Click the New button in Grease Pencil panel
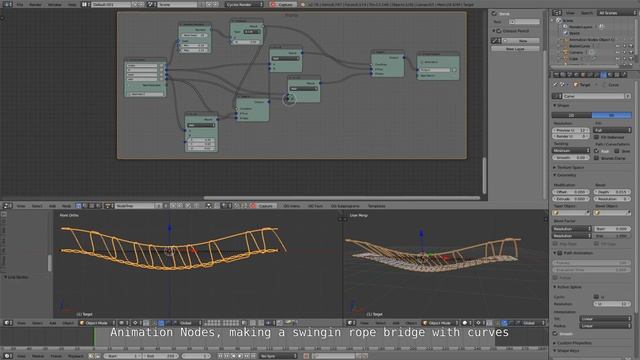The height and width of the screenshot is (360, 640). pyautogui.click(x=521, y=41)
